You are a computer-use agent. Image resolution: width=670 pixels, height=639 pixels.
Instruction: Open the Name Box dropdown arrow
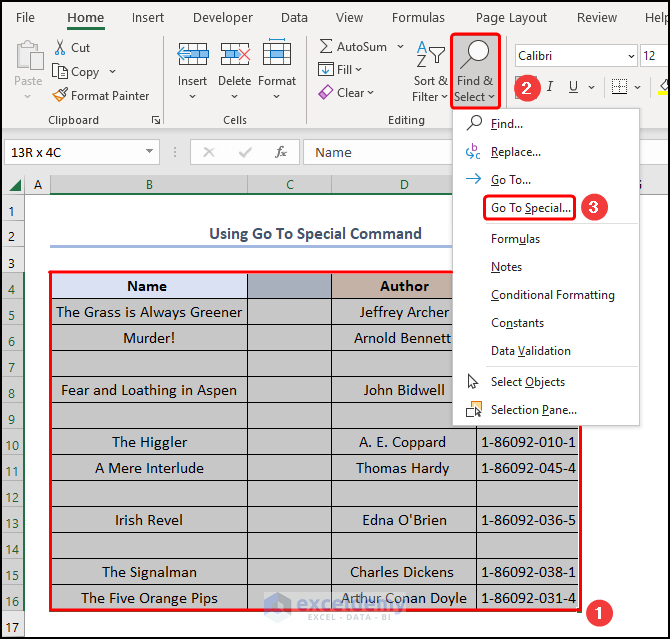coord(149,151)
